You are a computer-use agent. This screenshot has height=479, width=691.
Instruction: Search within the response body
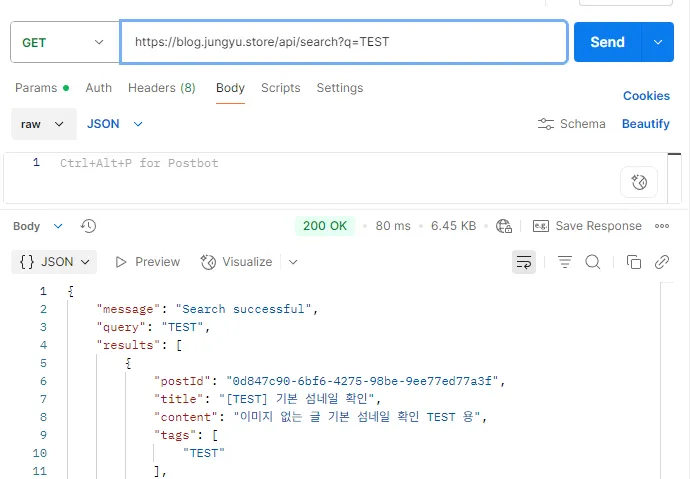[592, 262]
